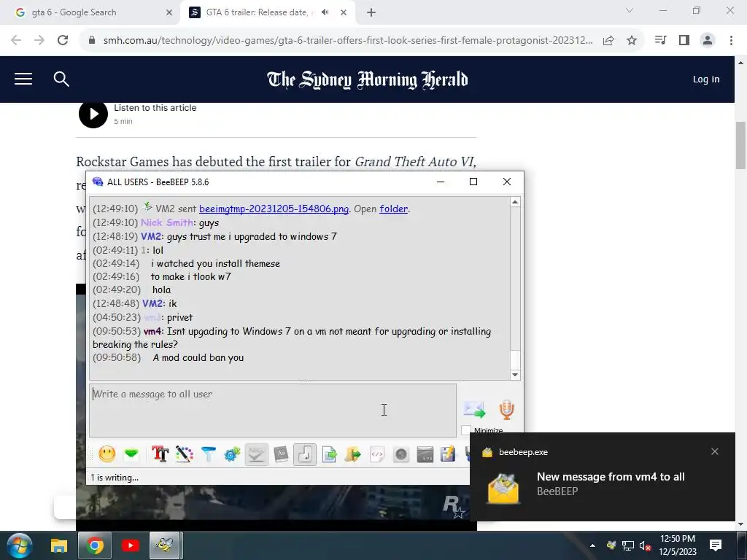This screenshot has height=560, width=747.
Task: Open chat settings via blue gears icon
Action: click(x=232, y=454)
